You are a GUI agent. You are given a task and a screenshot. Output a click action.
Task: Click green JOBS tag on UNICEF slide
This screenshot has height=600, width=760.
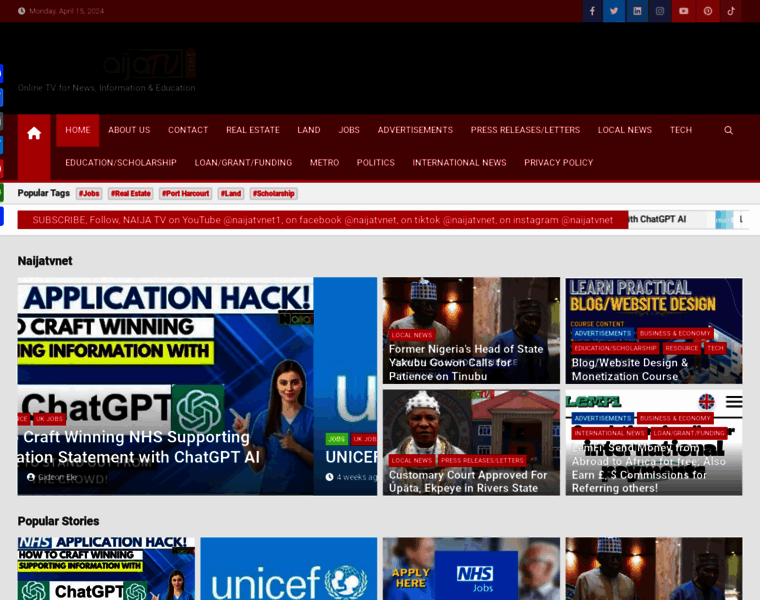click(336, 439)
